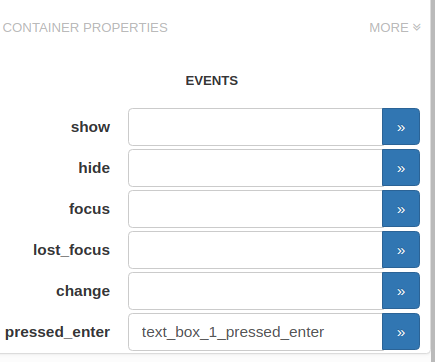Open code for the show event arrow button

(x=401, y=127)
